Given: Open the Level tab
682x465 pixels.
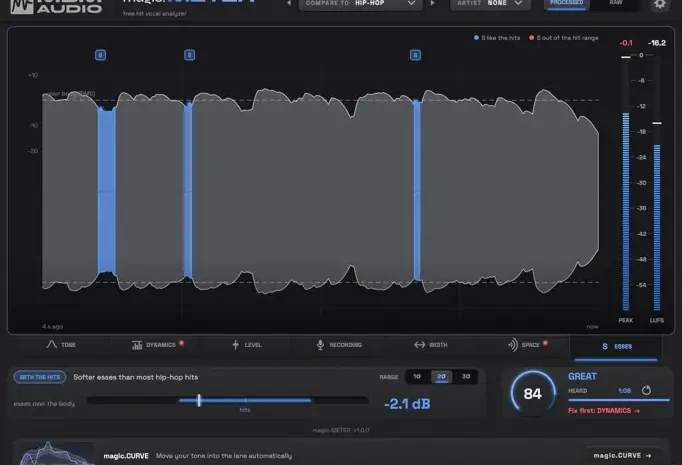Looking at the screenshot, I should 247,345.
